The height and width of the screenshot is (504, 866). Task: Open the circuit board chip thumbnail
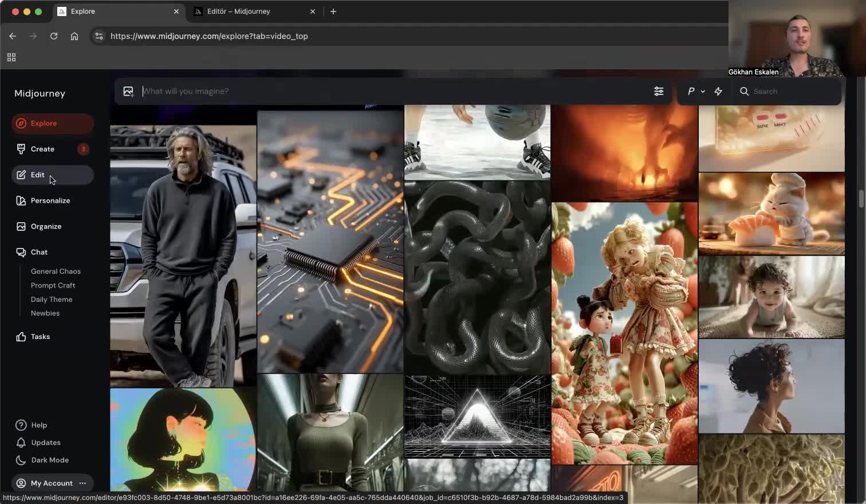[x=330, y=242]
